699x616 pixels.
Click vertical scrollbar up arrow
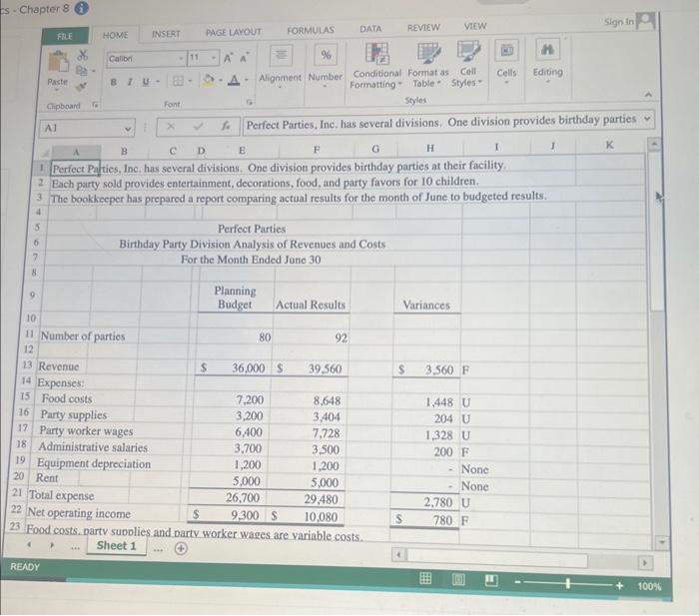654,145
